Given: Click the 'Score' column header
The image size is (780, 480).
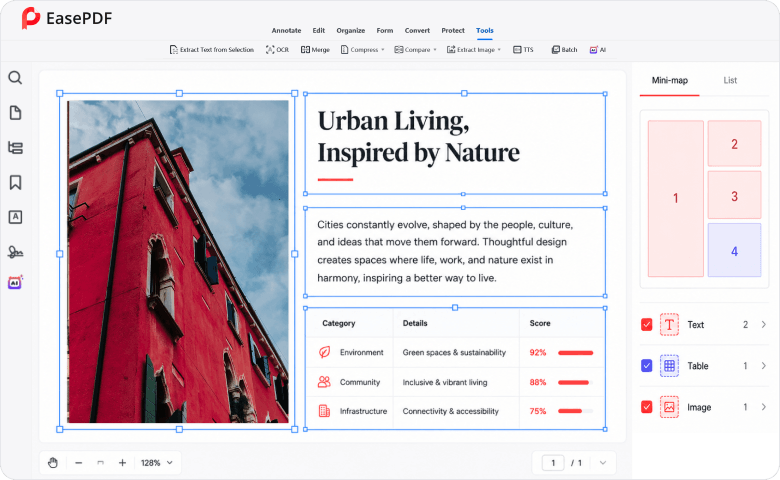Looking at the screenshot, I should pyautogui.click(x=540, y=323).
